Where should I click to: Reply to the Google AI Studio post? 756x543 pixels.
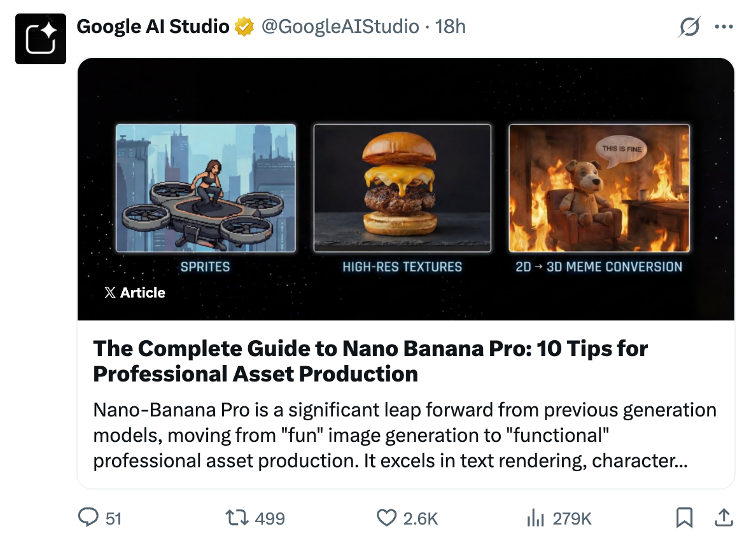coord(89,518)
